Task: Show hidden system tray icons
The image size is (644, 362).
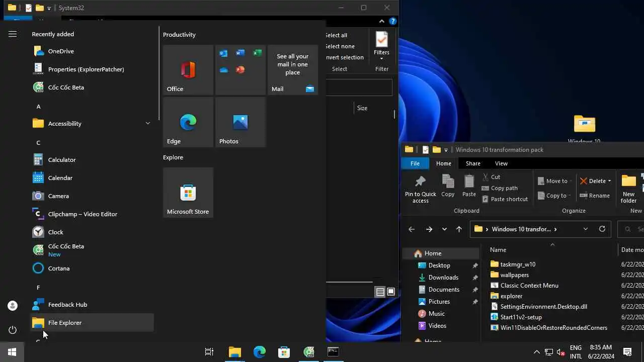Action: point(536,352)
